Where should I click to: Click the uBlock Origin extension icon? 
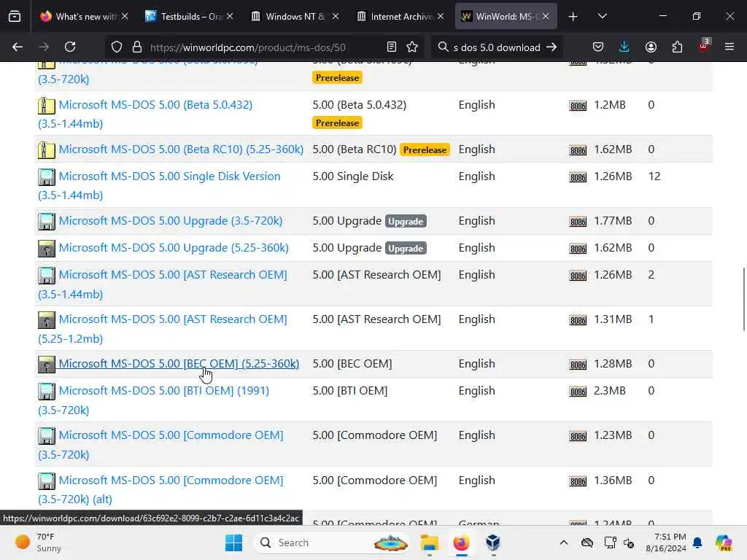coord(704,46)
